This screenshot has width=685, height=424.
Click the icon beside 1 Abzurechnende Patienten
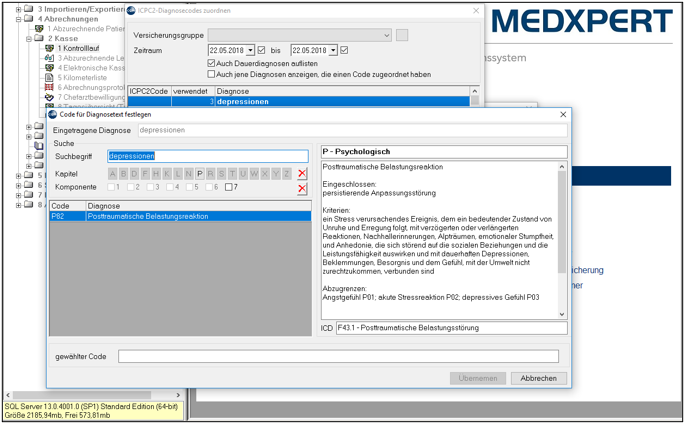39,29
